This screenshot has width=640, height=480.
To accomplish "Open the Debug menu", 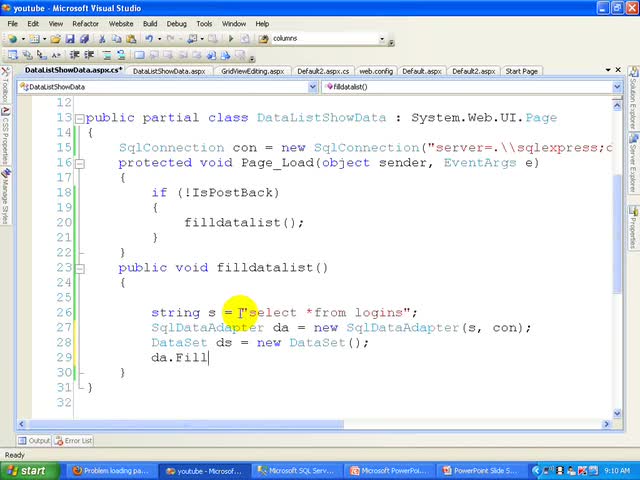I will (x=176, y=24).
